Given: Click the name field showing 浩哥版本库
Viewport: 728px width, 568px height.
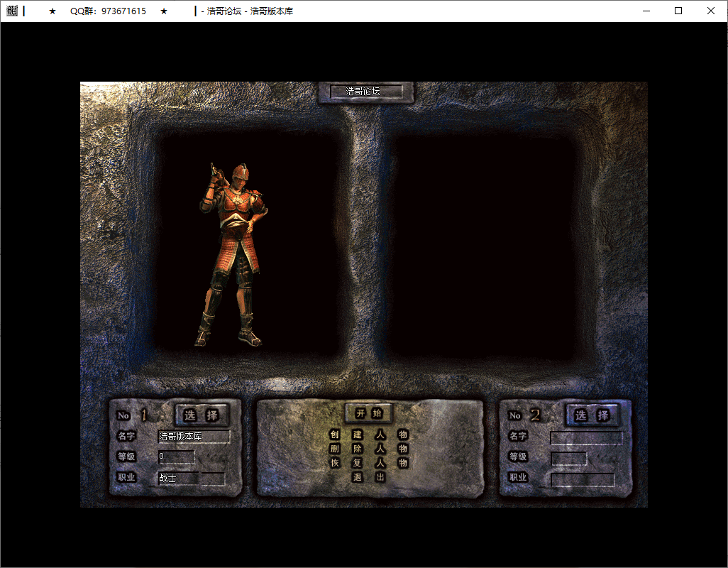Looking at the screenshot, I should click(x=194, y=436).
